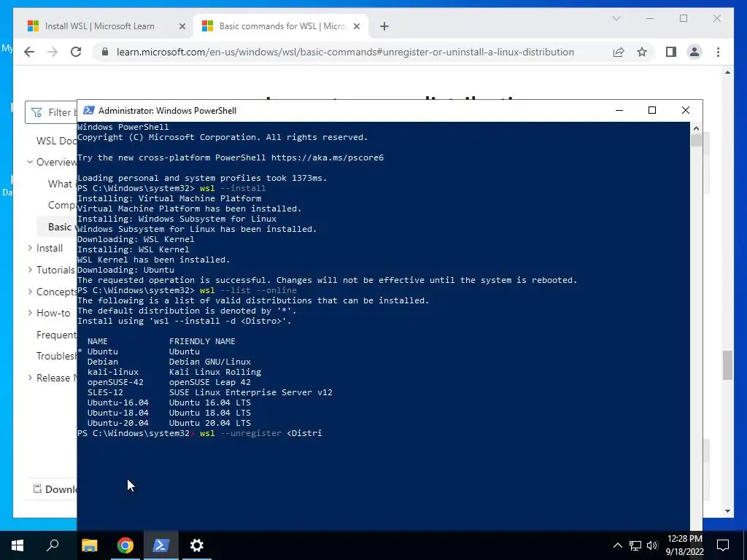Click the Chrome forward arrow
747x560 pixels.
click(53, 52)
